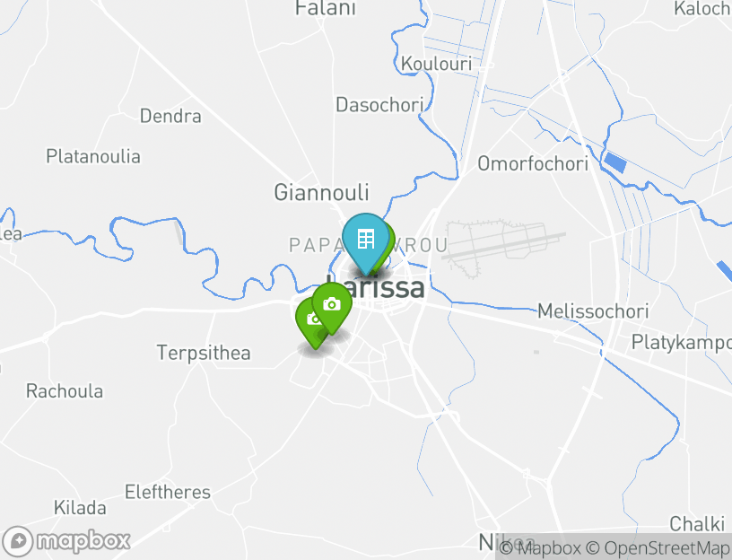Screen dimensions: 732x560
Task: Click the Koulouri label near river
Action: (x=437, y=64)
